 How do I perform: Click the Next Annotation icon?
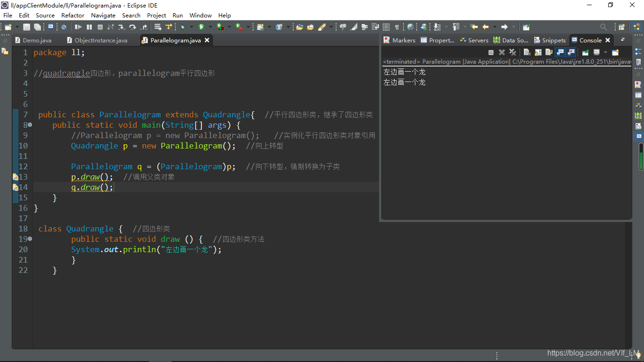coord(437,27)
